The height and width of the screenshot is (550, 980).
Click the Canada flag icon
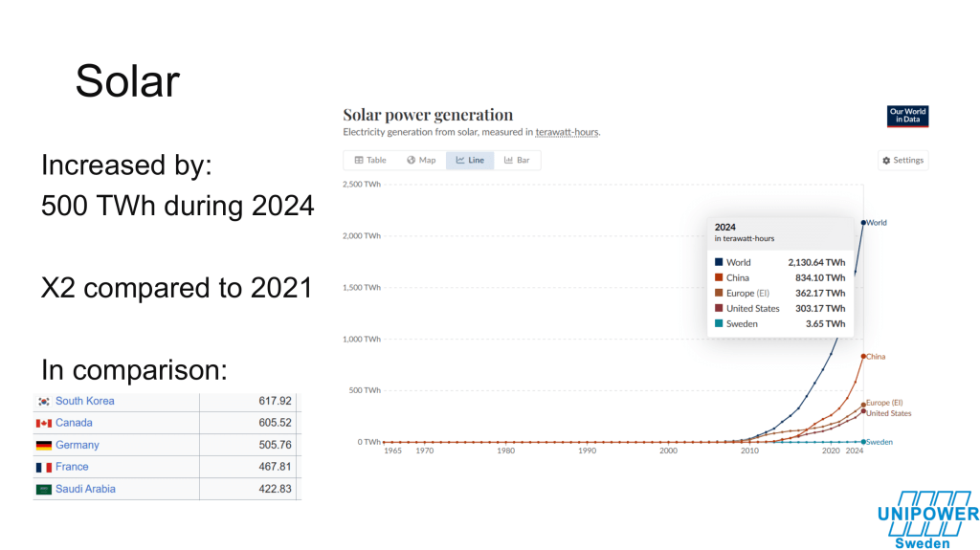[x=43, y=424]
